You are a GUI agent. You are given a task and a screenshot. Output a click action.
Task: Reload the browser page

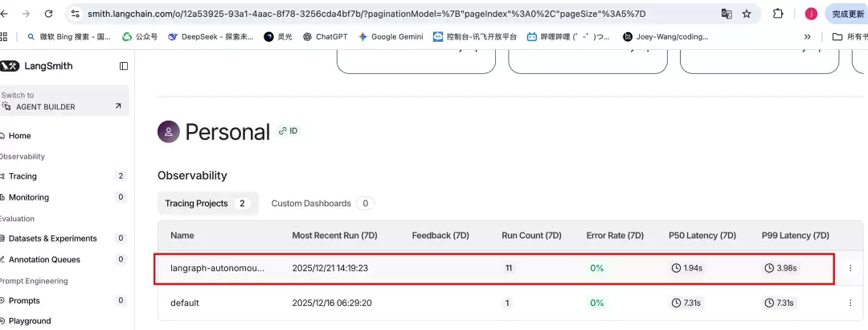click(49, 14)
